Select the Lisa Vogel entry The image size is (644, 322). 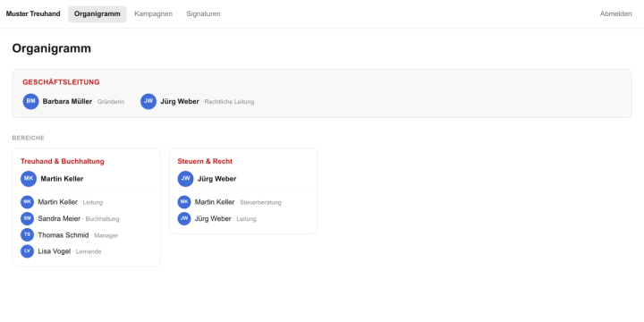[86, 251]
